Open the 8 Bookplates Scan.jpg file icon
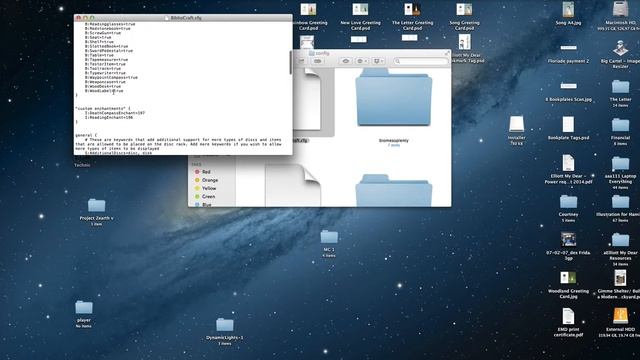This screenshot has height=360, width=640. pyautogui.click(x=568, y=86)
